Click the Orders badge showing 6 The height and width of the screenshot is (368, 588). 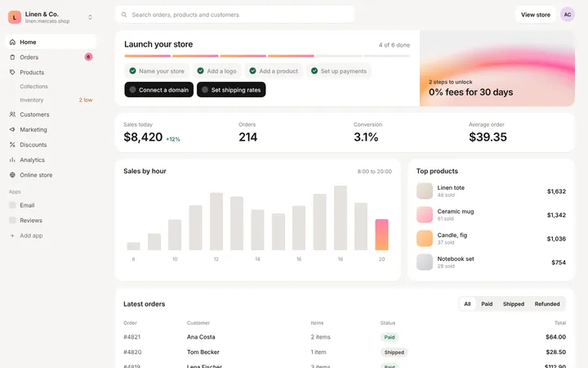pyautogui.click(x=88, y=56)
